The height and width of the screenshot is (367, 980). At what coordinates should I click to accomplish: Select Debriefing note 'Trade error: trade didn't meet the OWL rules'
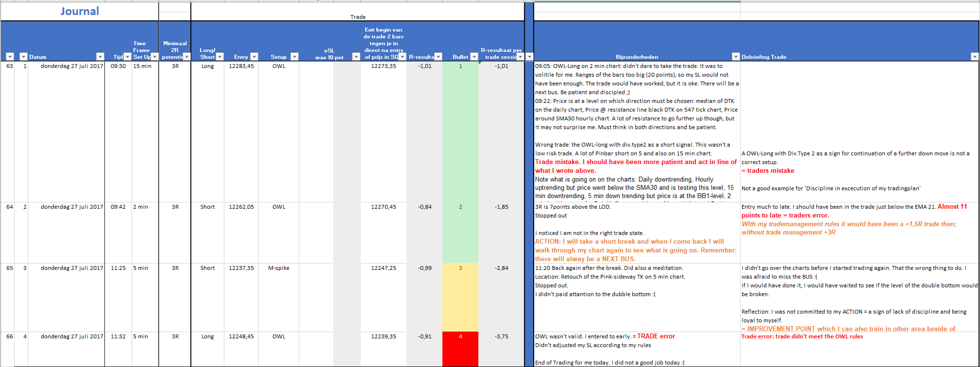tap(859, 349)
